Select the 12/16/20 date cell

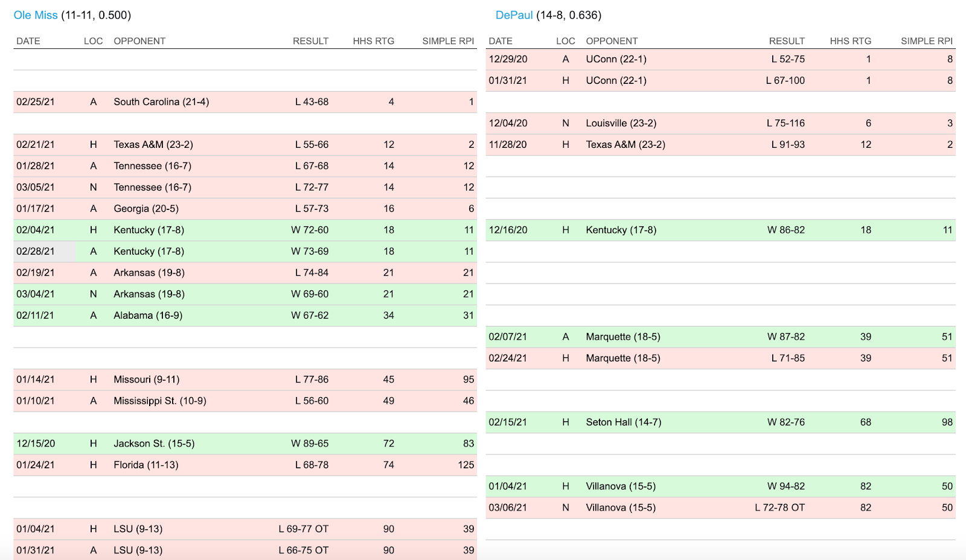tap(508, 230)
